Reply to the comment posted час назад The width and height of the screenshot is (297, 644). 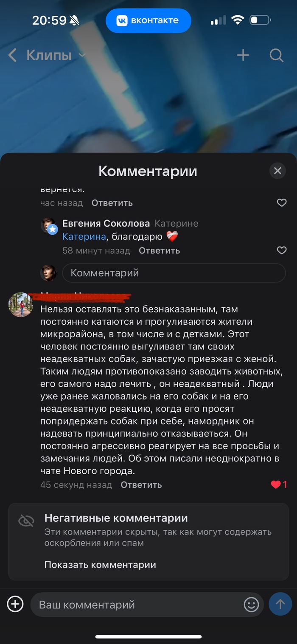112,203
